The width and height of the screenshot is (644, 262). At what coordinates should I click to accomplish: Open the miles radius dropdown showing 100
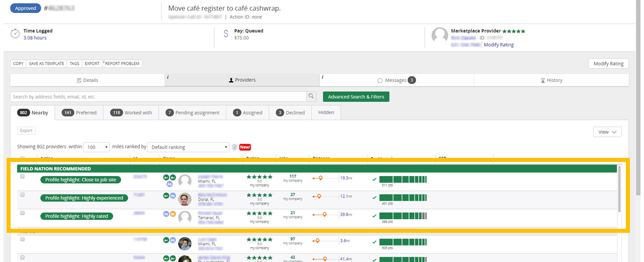(97, 147)
